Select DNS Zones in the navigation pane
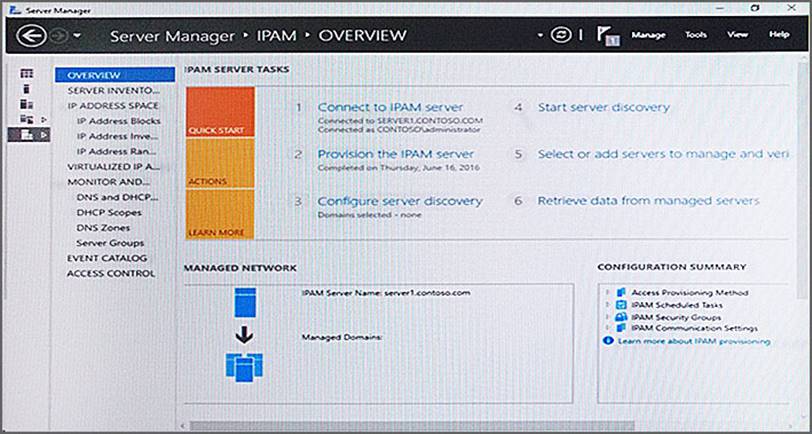The image size is (812, 434). 103,228
